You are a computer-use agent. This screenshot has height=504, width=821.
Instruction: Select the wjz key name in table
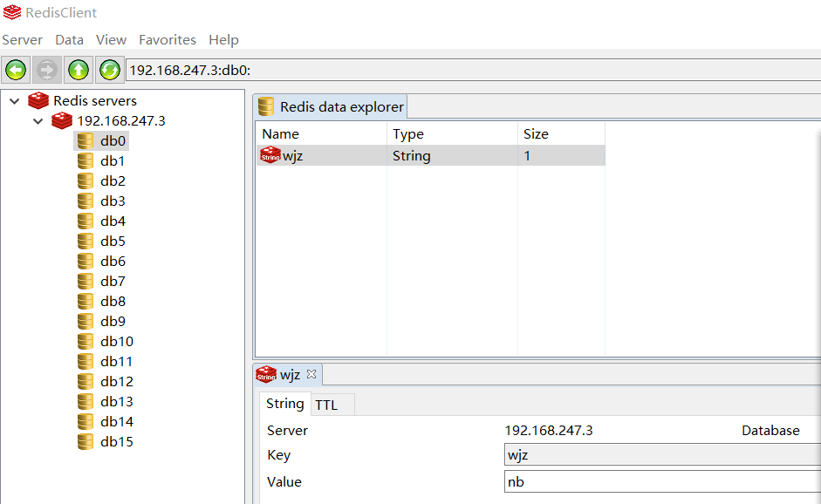point(292,156)
